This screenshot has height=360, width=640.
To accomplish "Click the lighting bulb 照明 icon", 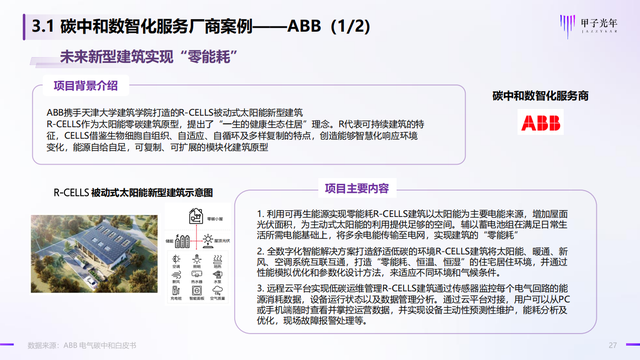I will [x=197, y=259].
